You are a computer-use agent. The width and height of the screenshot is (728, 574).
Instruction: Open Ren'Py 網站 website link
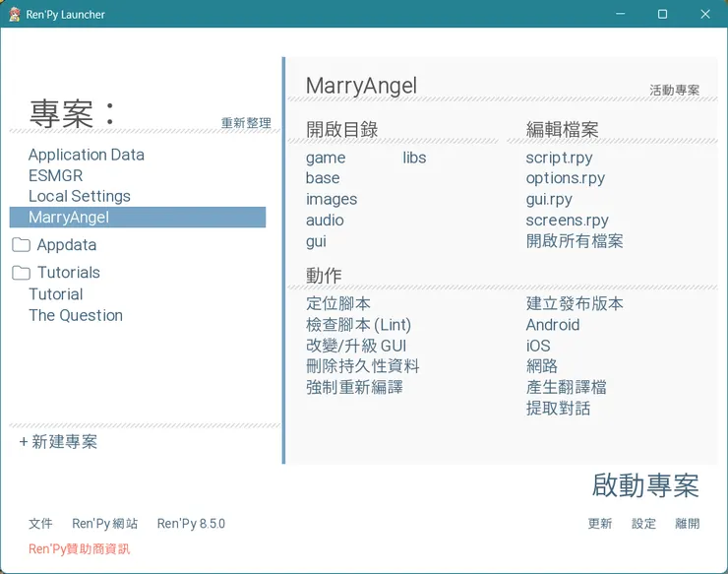click(105, 524)
